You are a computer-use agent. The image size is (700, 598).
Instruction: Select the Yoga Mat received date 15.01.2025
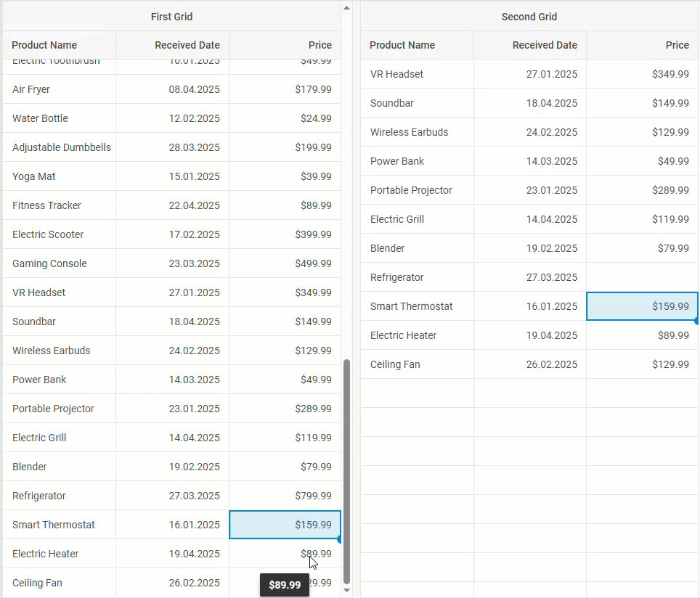pos(194,176)
